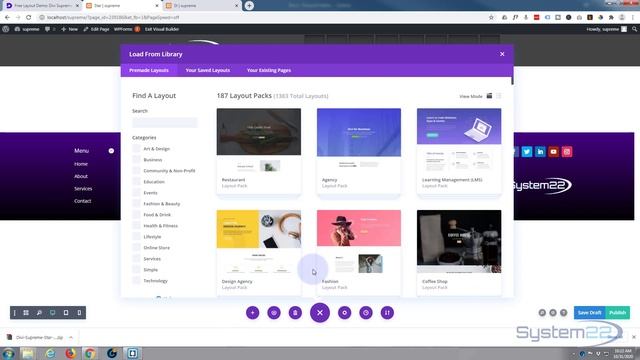Screen dimensions: 640x360
Task: Check the Food & Drink category
Action: coord(136,215)
